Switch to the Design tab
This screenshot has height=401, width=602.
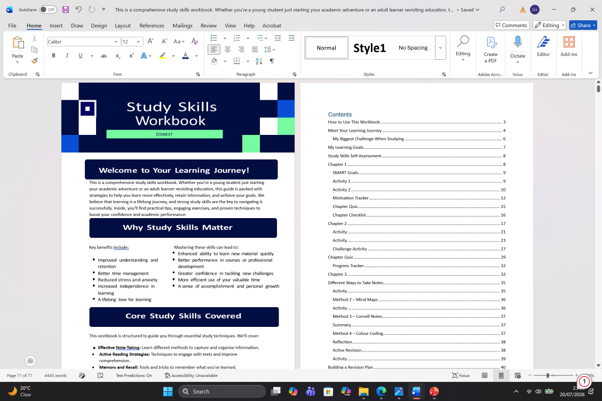coord(99,25)
